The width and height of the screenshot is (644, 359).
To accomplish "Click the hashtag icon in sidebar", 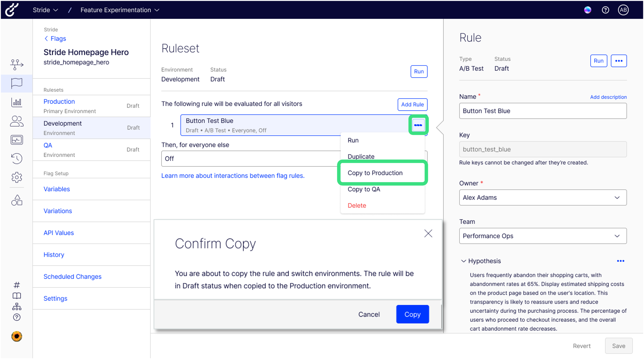I will 16,285.
